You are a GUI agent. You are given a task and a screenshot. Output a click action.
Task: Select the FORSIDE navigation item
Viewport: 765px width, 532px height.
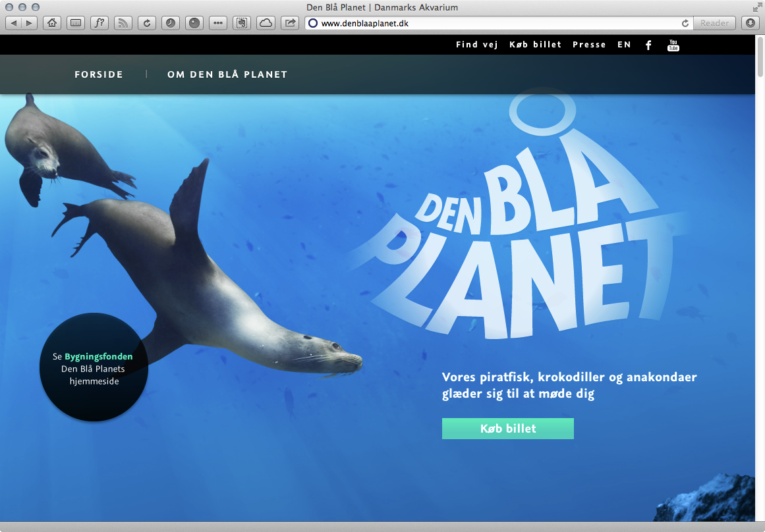tap(99, 74)
